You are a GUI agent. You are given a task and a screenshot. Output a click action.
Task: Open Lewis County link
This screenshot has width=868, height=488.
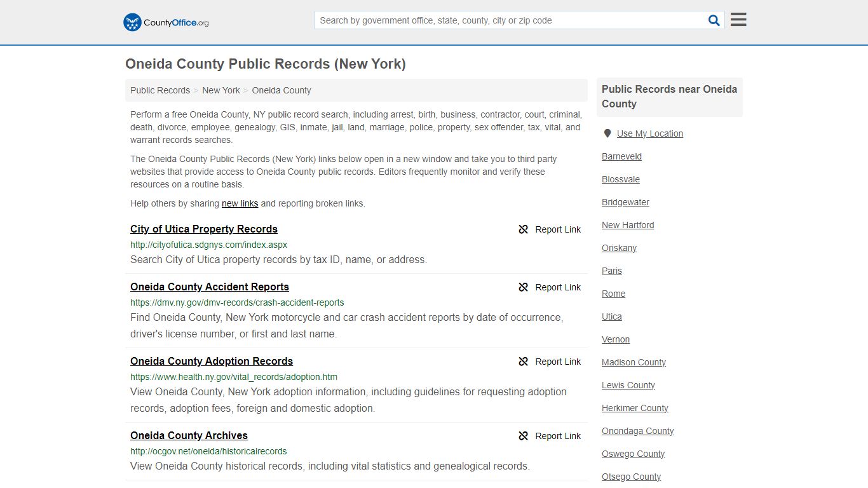click(x=628, y=385)
